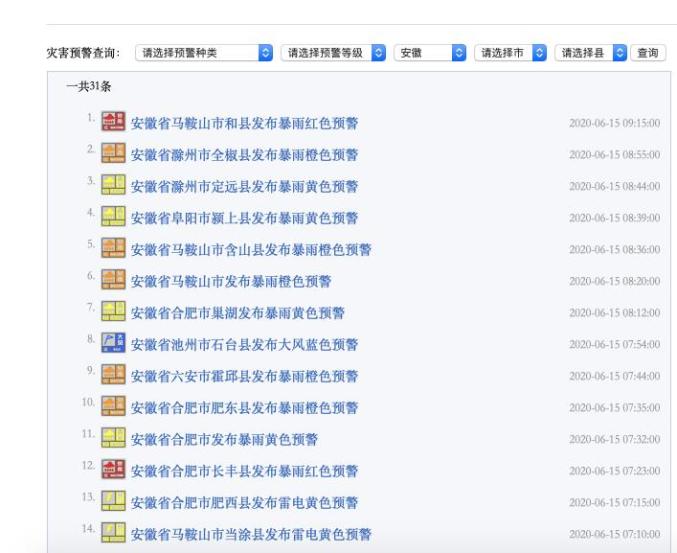Click timestamp 2020-06-15 07:35:00

pyautogui.click(x=614, y=408)
